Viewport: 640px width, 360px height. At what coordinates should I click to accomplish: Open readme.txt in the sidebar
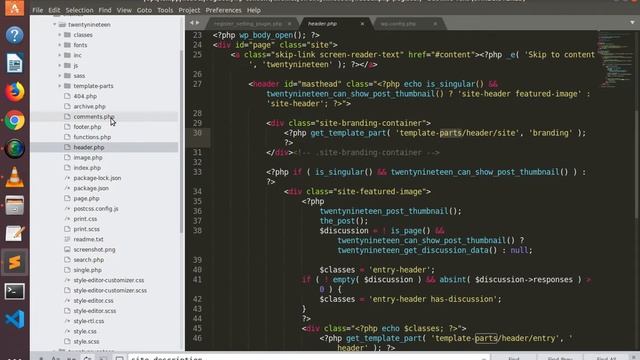(88, 239)
